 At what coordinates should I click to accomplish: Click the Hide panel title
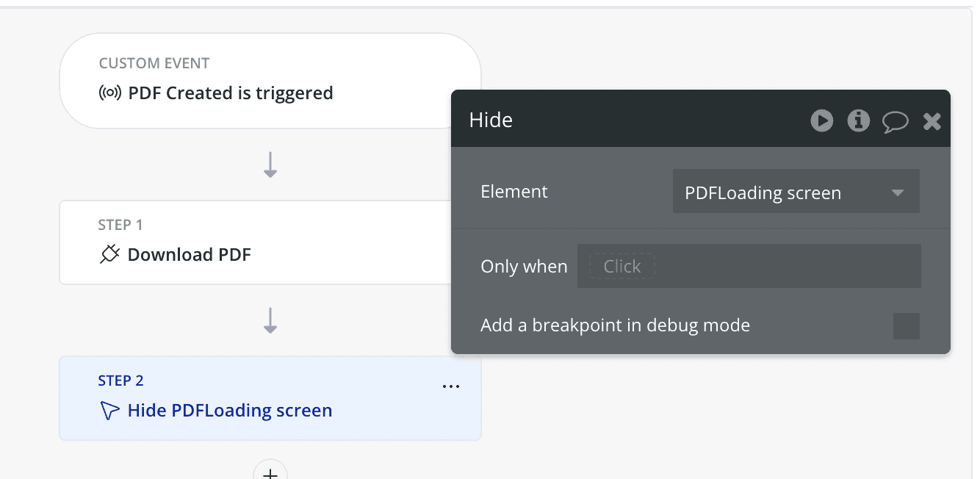491,120
